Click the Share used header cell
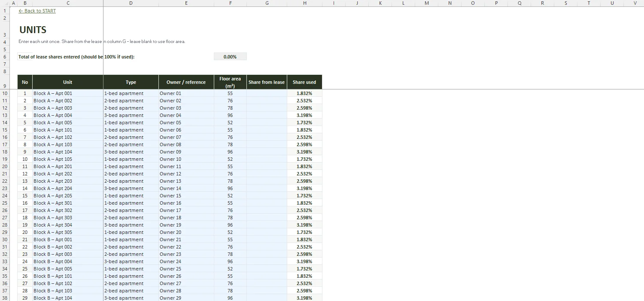Viewport: 644px width, 301px height. (x=304, y=82)
